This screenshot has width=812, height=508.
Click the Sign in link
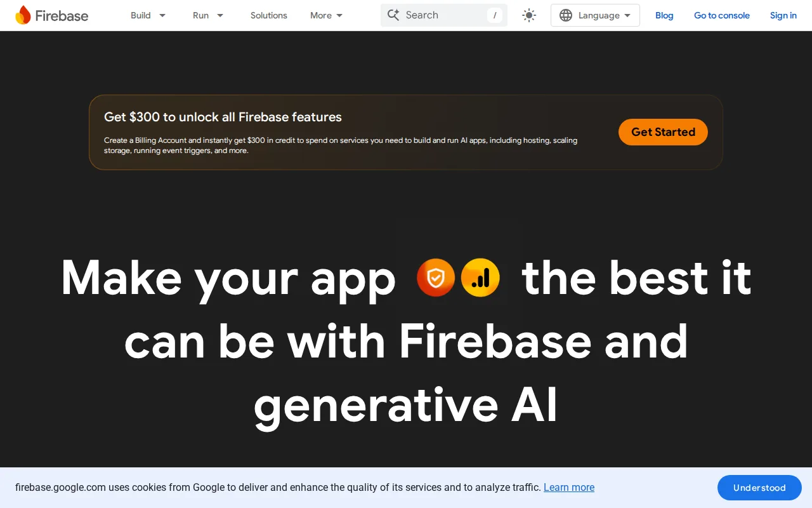coord(783,15)
